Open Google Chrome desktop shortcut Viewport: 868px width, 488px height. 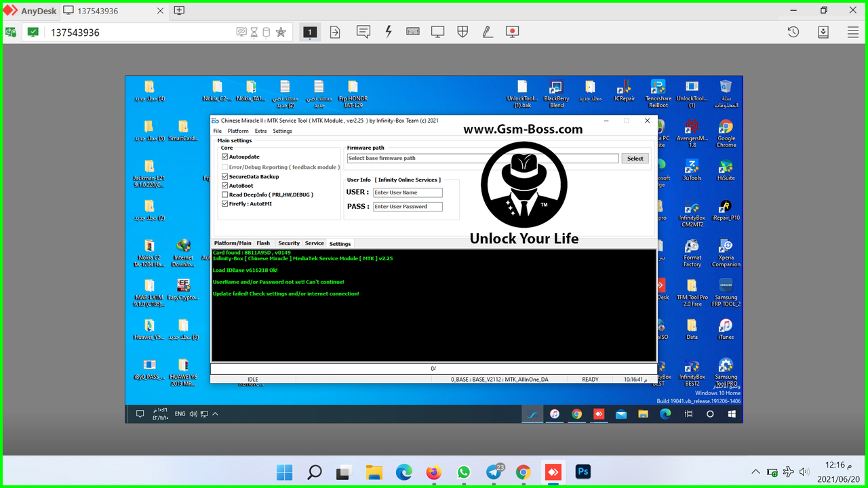726,134
